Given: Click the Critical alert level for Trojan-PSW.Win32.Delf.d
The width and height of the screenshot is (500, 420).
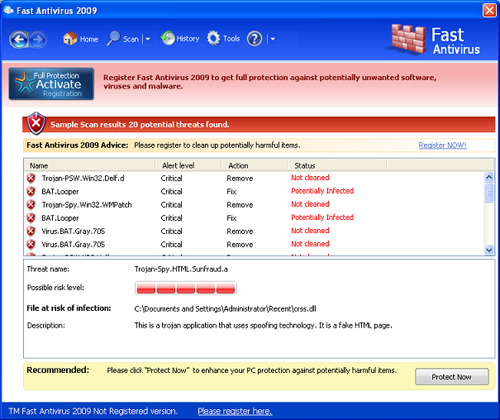Looking at the screenshot, I should (x=171, y=178).
